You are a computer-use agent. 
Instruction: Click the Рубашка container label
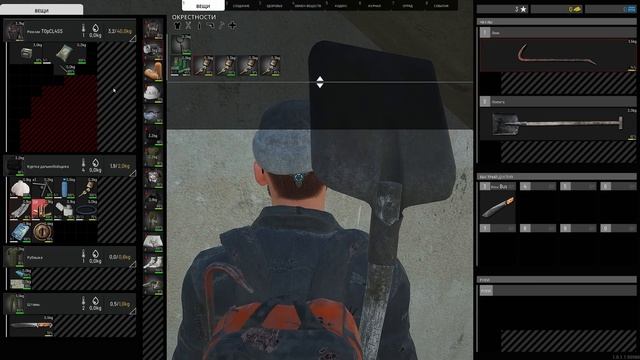click(x=35, y=258)
